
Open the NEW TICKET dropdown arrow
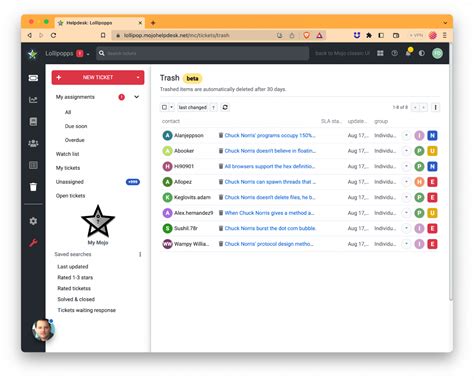tap(138, 77)
